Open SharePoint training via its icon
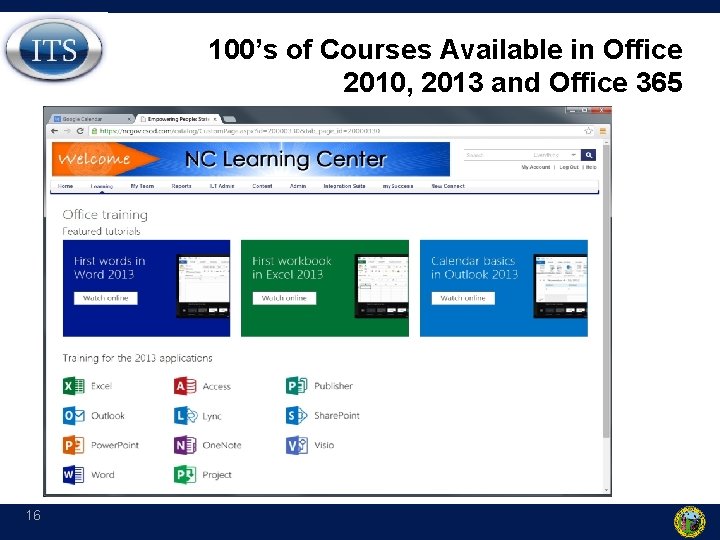 pos(297,416)
